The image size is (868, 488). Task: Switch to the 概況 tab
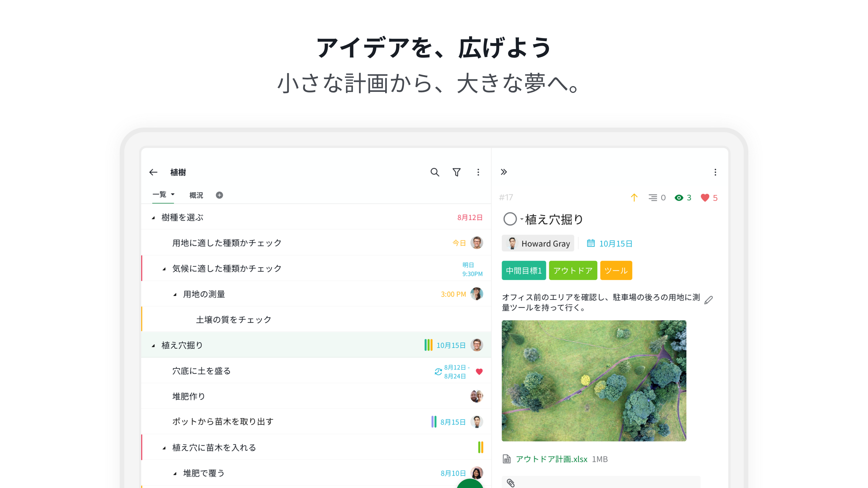click(196, 195)
